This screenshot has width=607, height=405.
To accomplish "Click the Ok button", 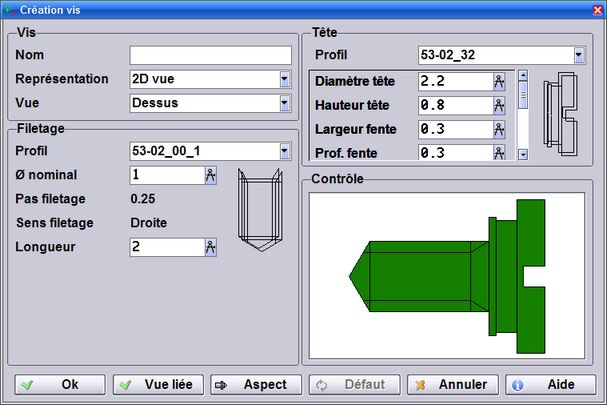I will pyautogui.click(x=60, y=384).
